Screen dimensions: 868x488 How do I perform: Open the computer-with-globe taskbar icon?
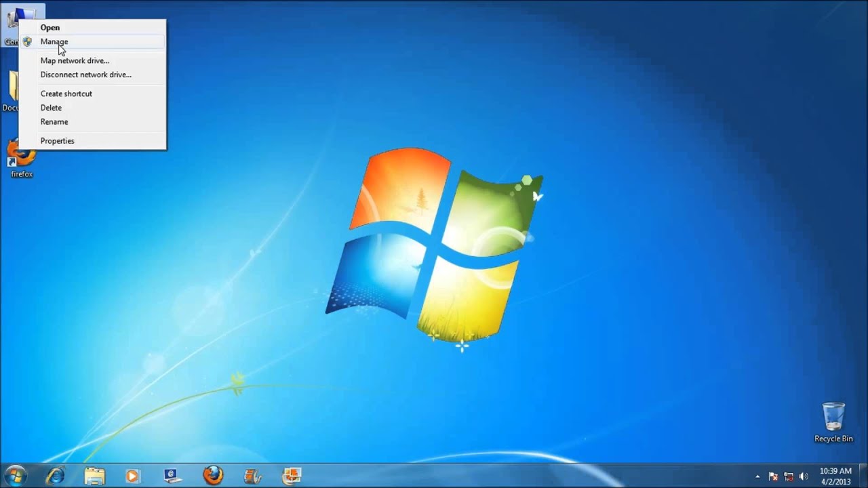(173, 476)
